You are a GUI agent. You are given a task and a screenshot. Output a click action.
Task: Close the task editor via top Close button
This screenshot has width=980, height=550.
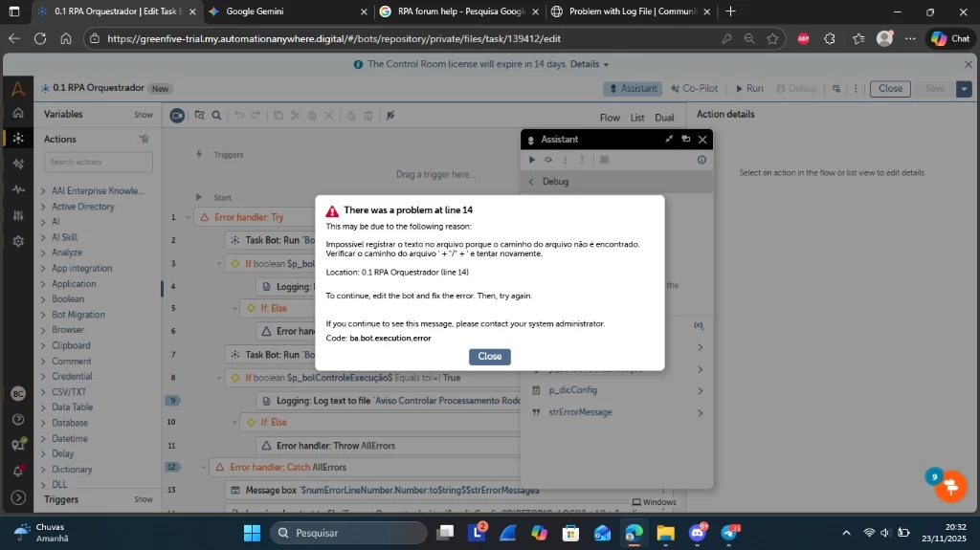890,88
